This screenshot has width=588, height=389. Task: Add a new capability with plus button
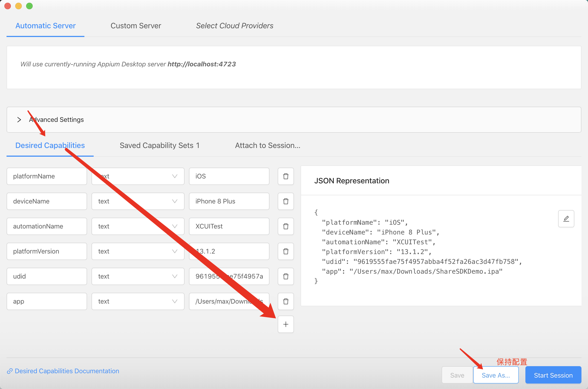point(286,324)
